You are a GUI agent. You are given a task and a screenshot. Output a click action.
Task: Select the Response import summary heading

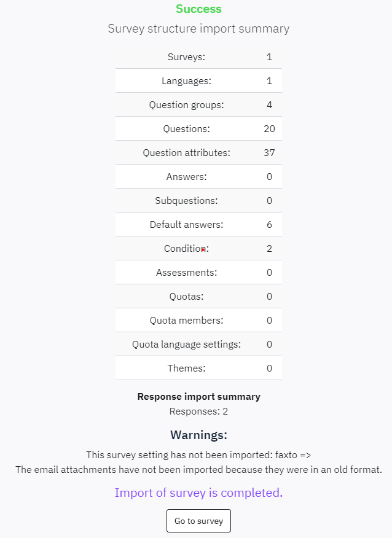[x=198, y=397]
